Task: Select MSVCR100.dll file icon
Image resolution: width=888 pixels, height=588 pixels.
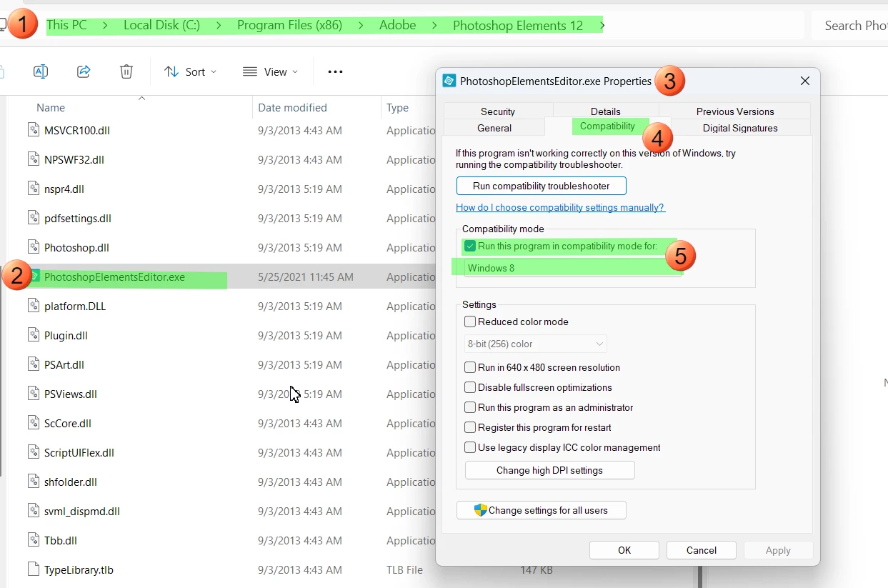Action: coord(34,130)
